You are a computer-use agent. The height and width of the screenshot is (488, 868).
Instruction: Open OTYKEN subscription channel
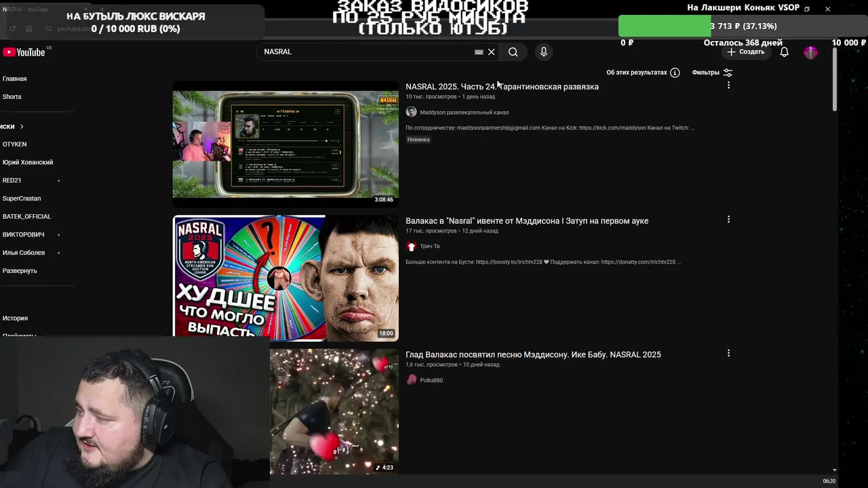coord(14,144)
